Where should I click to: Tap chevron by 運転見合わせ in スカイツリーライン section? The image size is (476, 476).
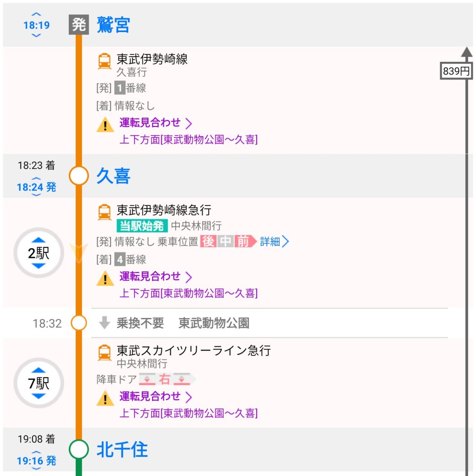click(x=189, y=397)
